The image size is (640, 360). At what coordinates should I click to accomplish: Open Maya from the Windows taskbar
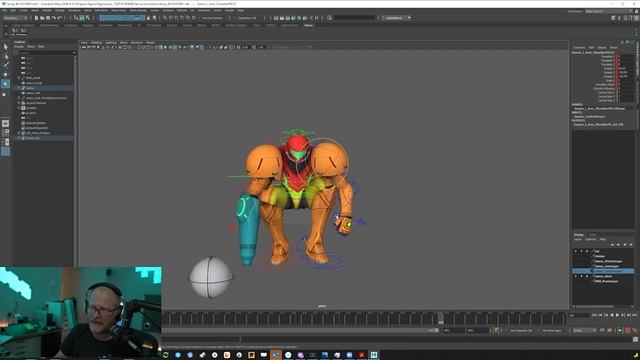coord(374,355)
